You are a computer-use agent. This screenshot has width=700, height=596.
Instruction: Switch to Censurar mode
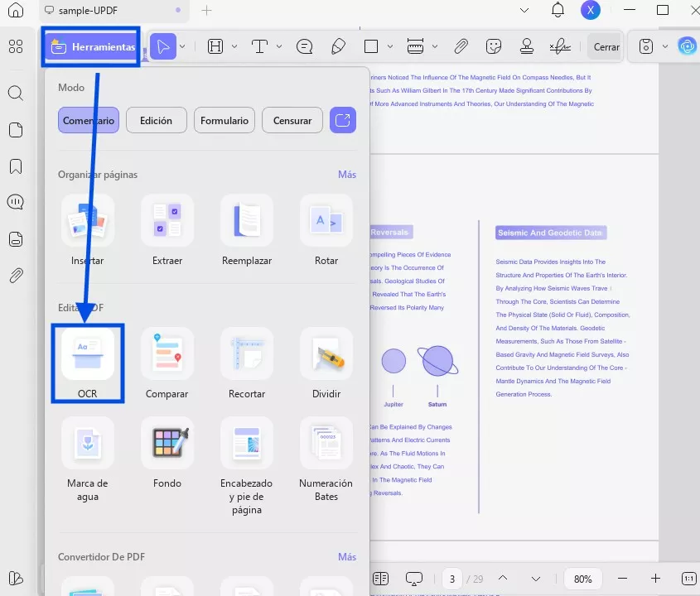tap(292, 121)
